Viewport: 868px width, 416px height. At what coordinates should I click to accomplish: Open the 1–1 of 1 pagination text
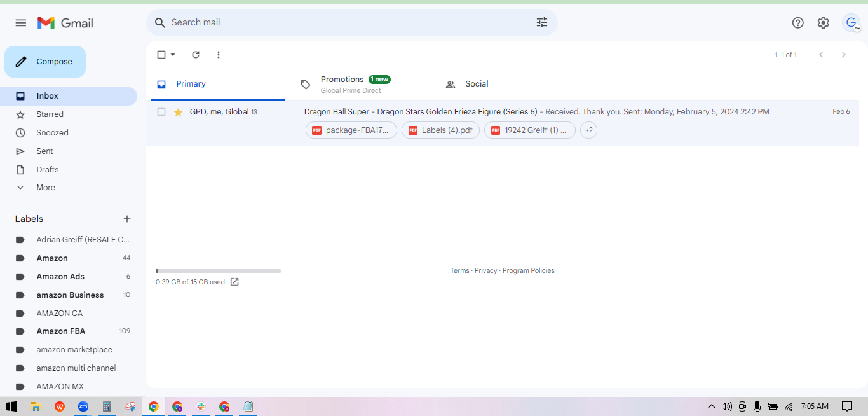pos(785,55)
